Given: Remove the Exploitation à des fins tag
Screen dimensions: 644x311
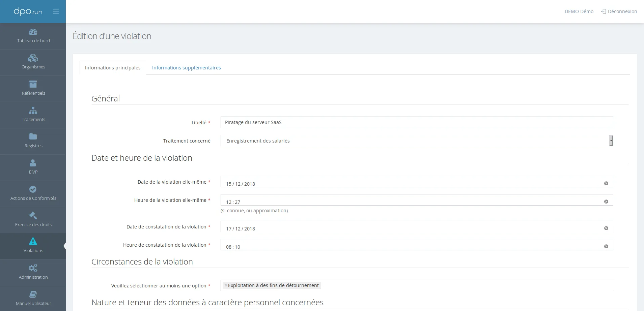Looking at the screenshot, I should coord(226,285).
